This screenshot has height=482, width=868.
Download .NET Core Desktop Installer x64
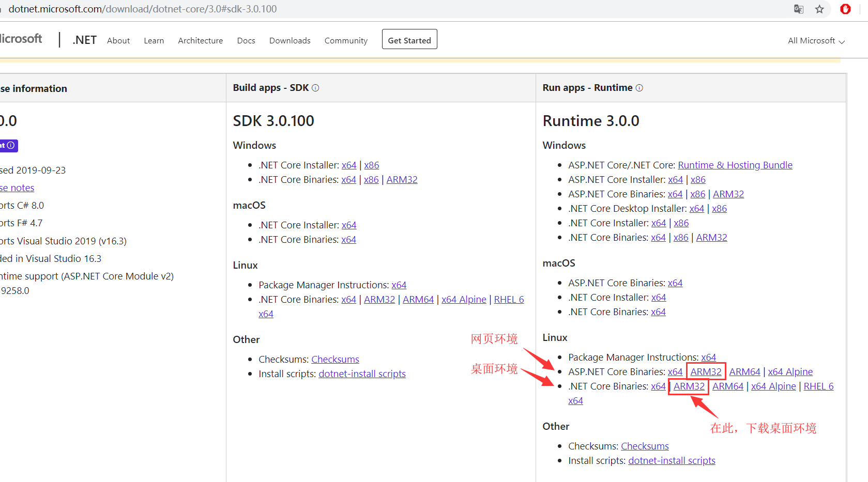pos(697,209)
